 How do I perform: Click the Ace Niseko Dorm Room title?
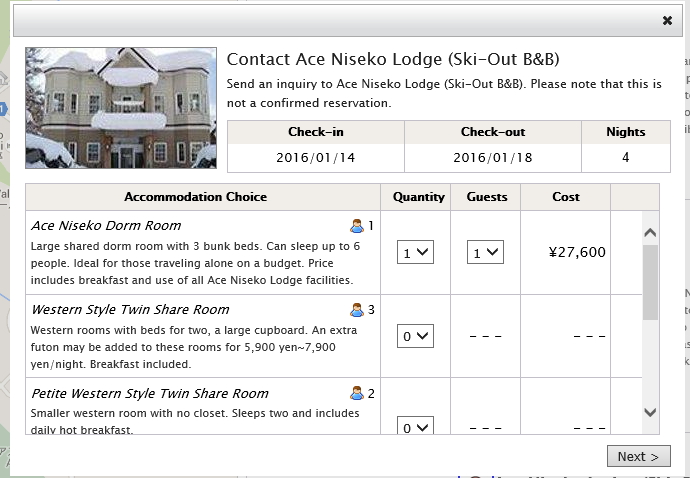[x=106, y=226]
